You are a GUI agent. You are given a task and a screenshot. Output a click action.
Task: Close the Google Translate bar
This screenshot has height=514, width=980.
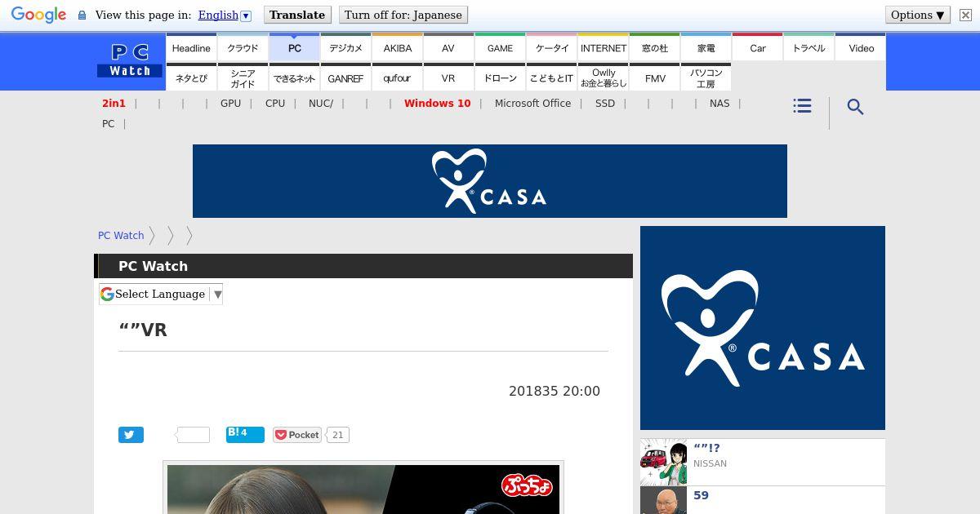[965, 15]
